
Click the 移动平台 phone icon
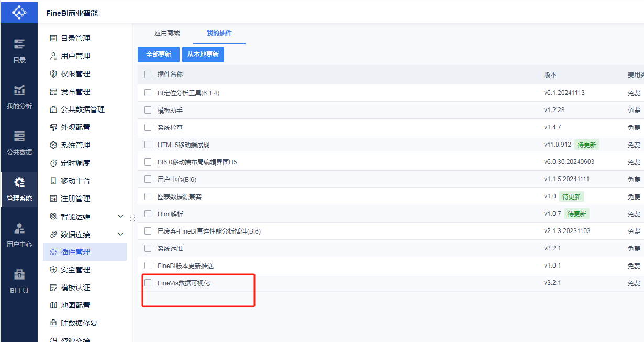[x=53, y=181]
